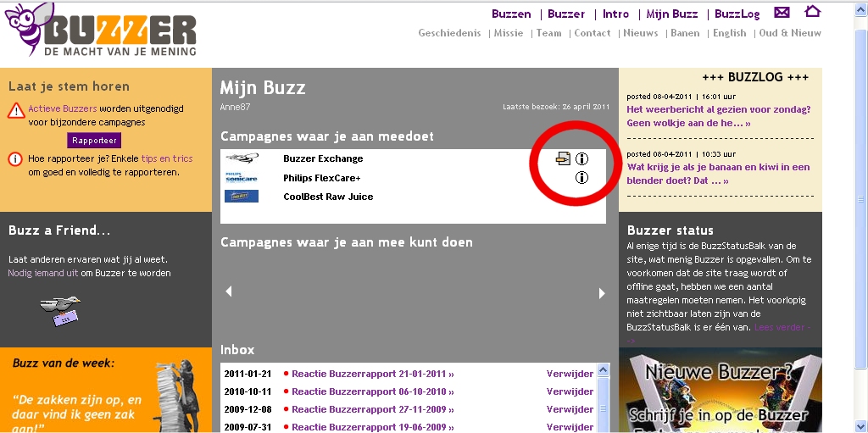This screenshot has width=868, height=433.
Task: Click the red info circle icon in sidebar
Action: [x=15, y=159]
